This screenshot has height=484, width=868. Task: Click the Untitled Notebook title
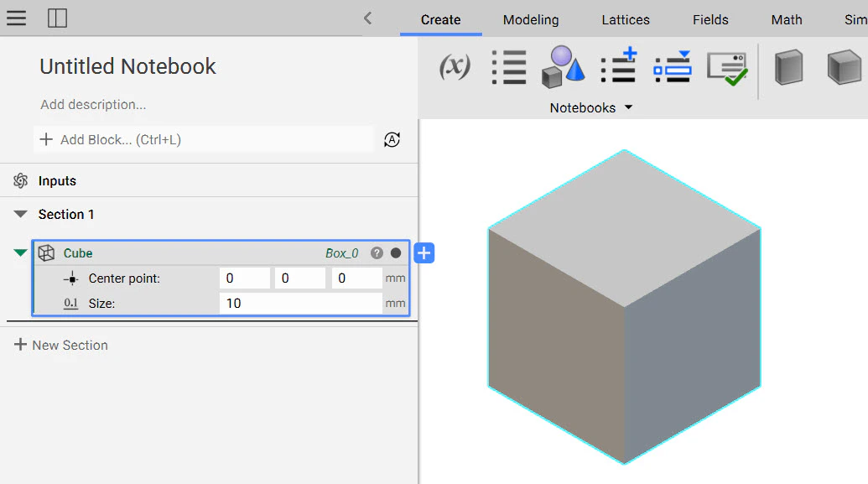click(x=127, y=66)
